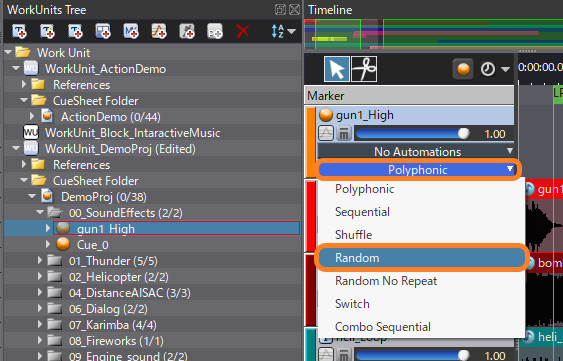Image resolution: width=563 pixels, height=361 pixels.
Task: Click the Marker row header
Action: pos(409,96)
